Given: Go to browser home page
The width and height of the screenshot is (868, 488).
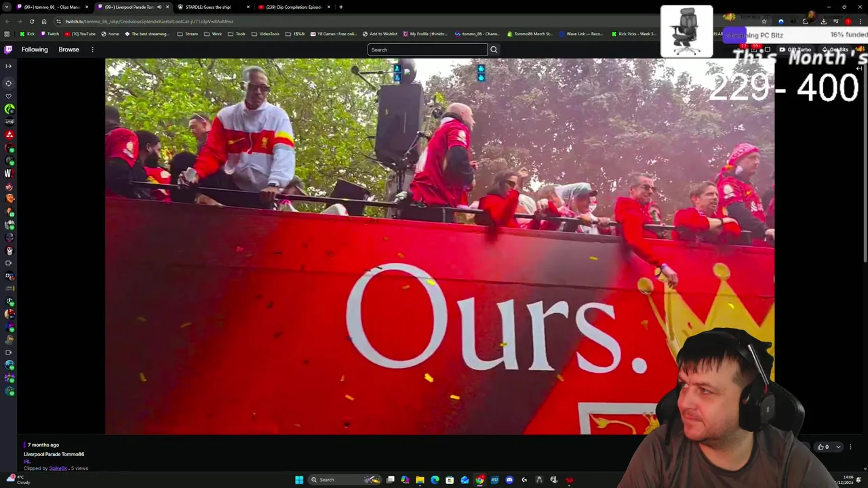Looking at the screenshot, I should click(44, 21).
